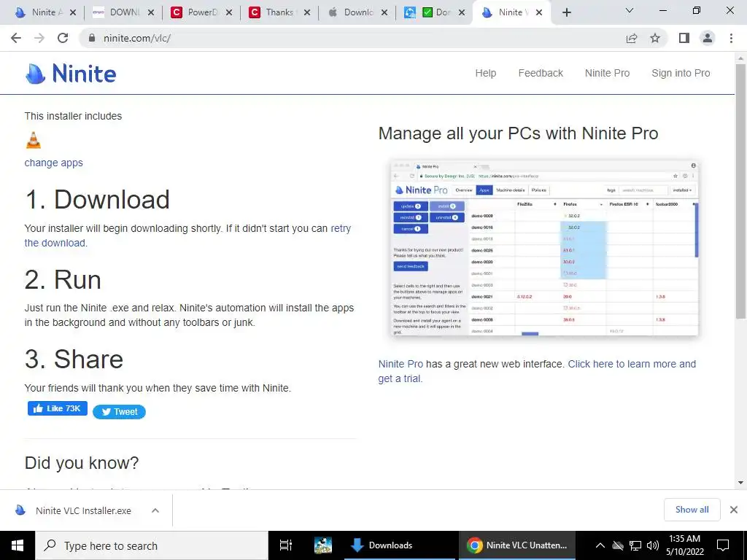Open the notification center icon
Screen dimensions: 747x560
(x=723, y=545)
